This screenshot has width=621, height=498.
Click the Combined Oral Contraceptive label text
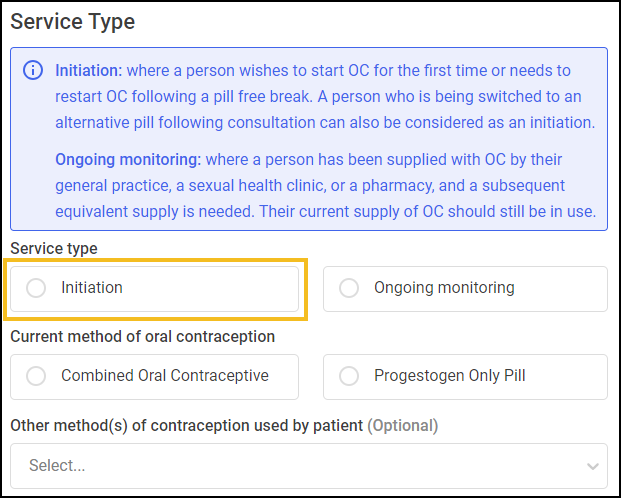click(165, 376)
